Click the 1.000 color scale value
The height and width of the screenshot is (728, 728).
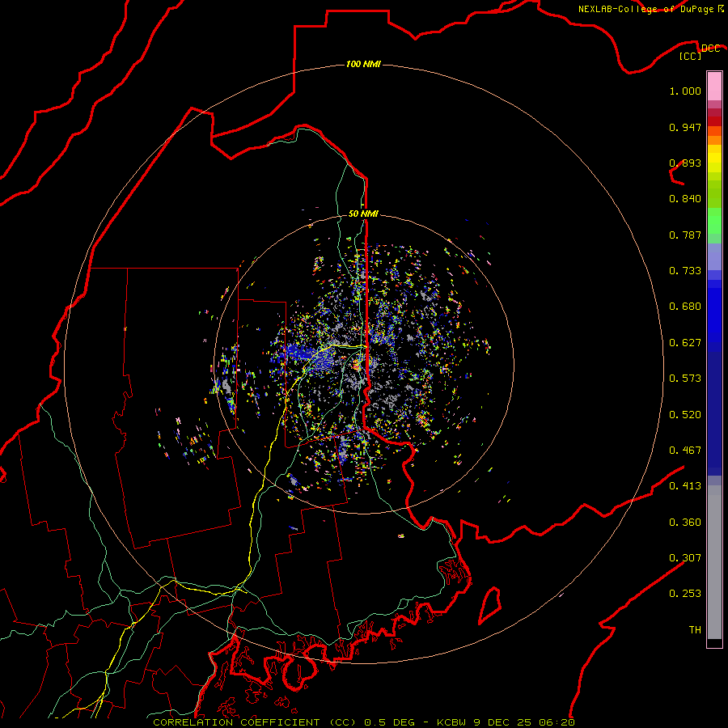685,91
